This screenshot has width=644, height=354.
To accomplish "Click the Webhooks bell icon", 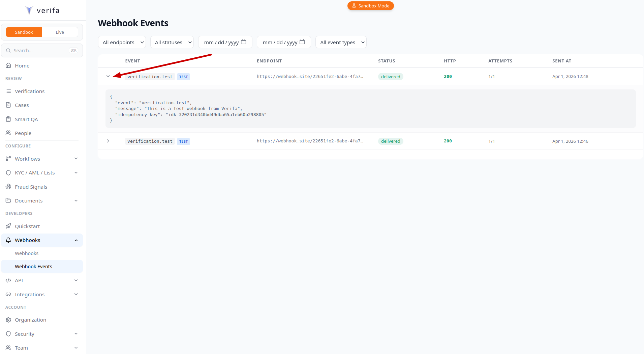I will click(x=8, y=240).
